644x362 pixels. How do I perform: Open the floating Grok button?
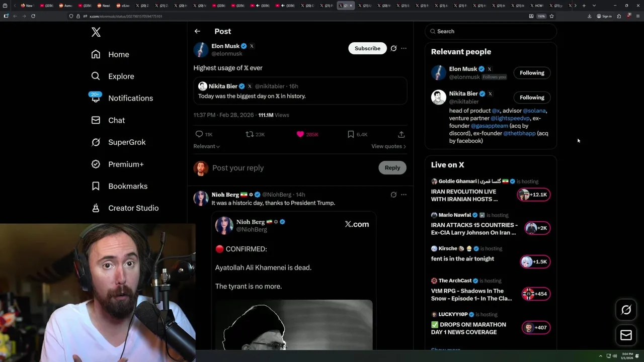tap(626, 310)
